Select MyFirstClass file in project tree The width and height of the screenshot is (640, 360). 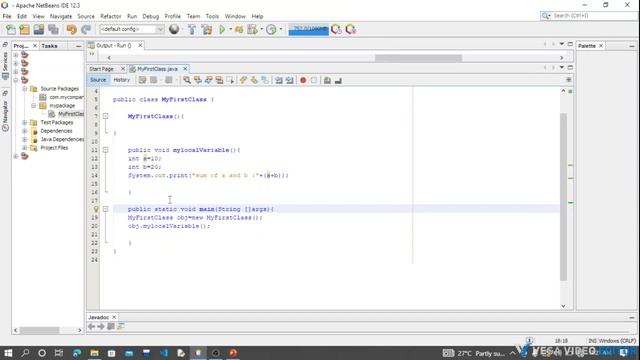pyautogui.click(x=71, y=114)
